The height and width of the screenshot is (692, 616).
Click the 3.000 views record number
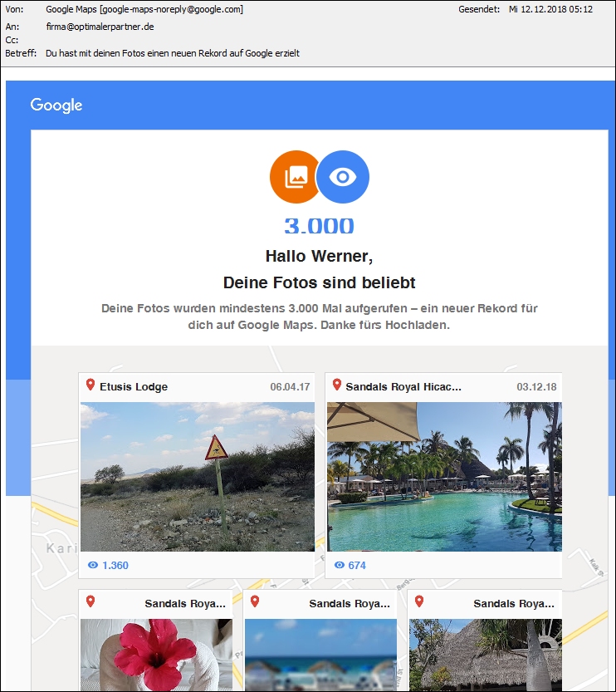[320, 226]
